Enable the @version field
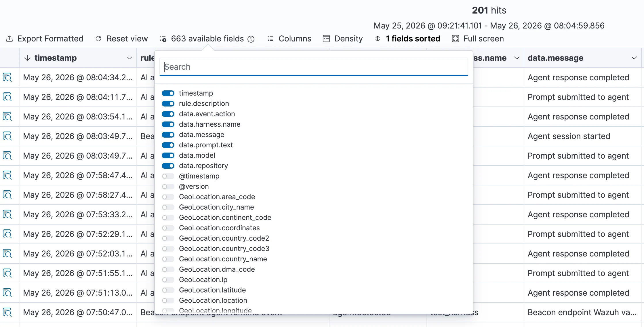Image resolution: width=644 pixels, height=327 pixels. [168, 187]
